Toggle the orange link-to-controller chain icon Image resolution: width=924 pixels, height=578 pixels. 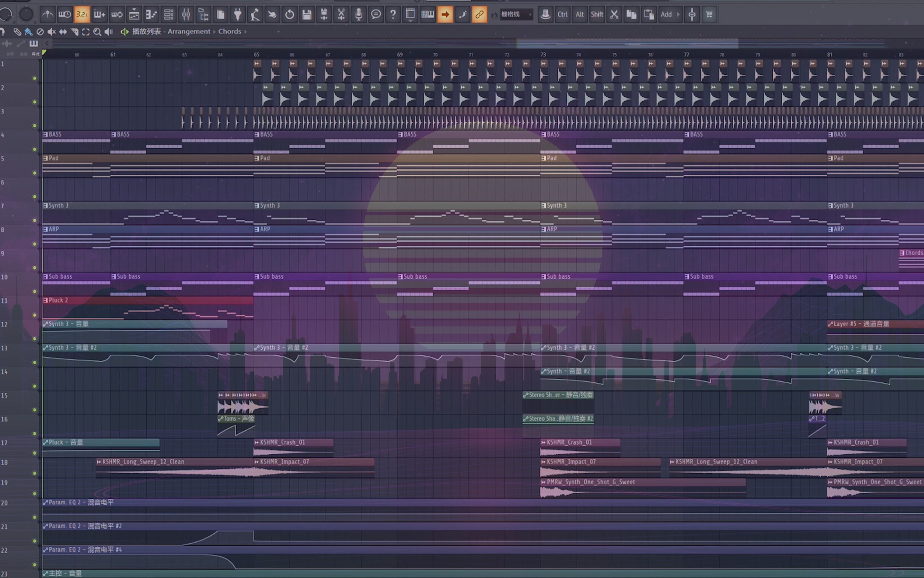point(479,14)
